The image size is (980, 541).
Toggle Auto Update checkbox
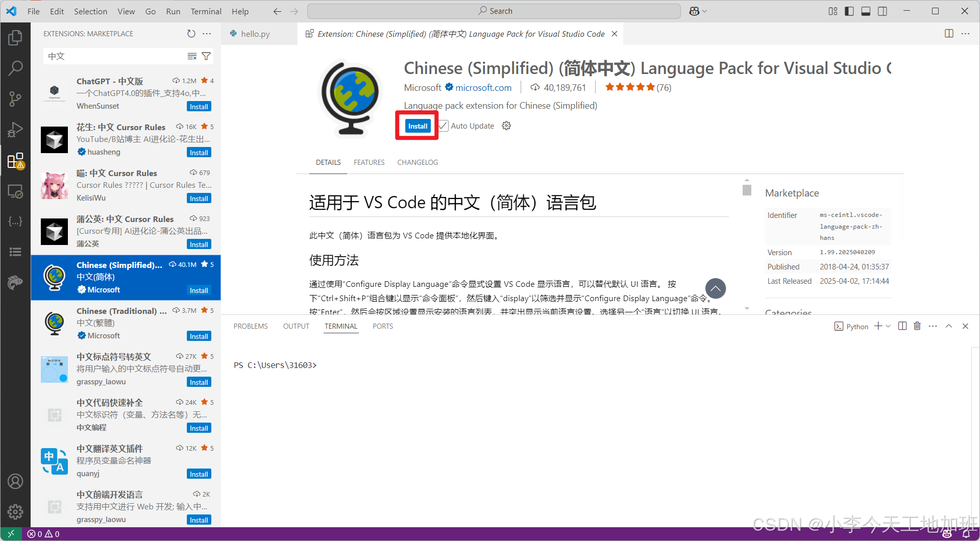point(443,126)
